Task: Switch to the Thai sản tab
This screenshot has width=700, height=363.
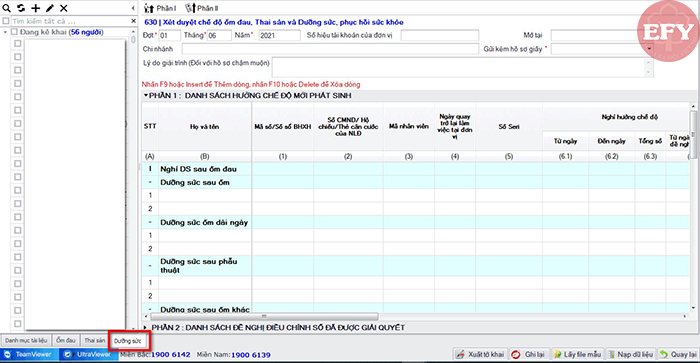Action: pos(95,341)
